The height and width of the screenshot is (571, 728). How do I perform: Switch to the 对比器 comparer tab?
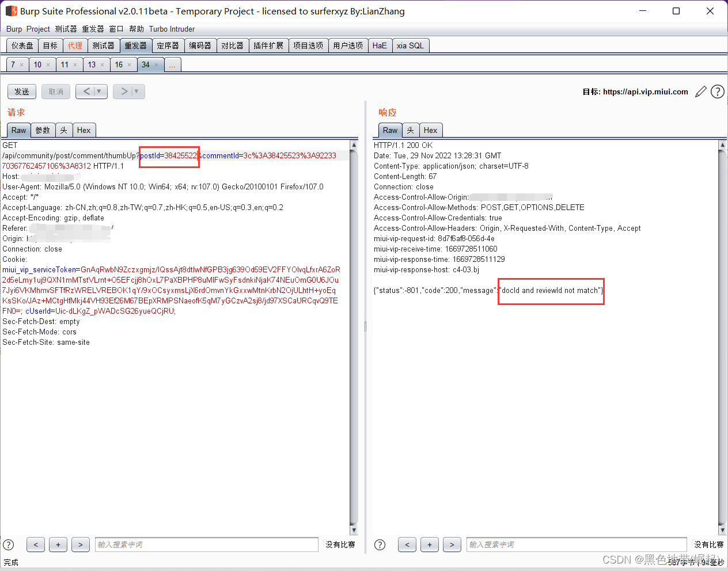pos(233,45)
